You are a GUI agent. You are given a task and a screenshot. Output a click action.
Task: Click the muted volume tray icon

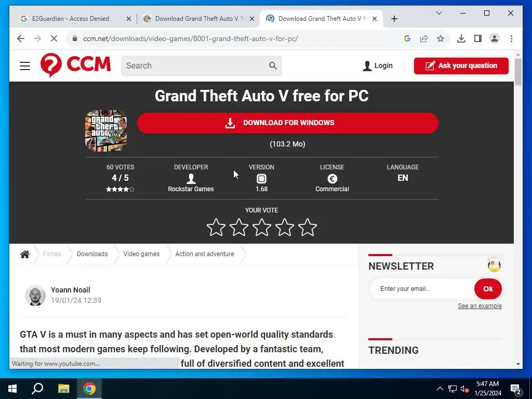[x=464, y=389]
